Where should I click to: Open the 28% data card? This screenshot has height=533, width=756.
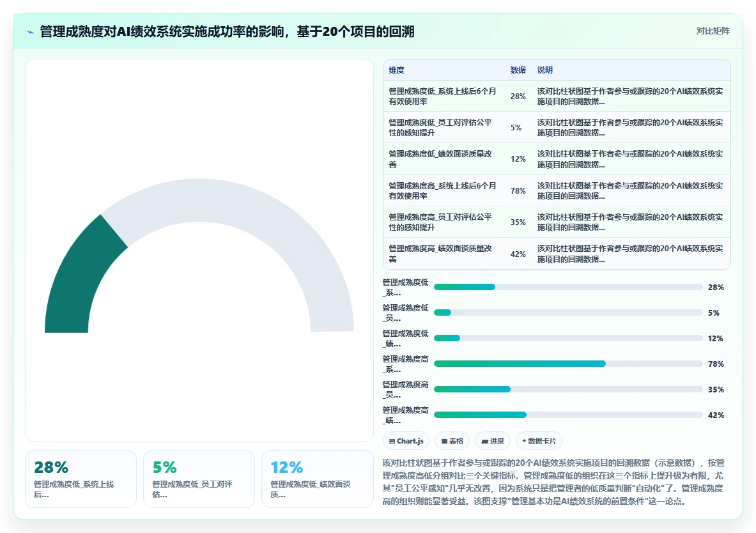pos(81,479)
